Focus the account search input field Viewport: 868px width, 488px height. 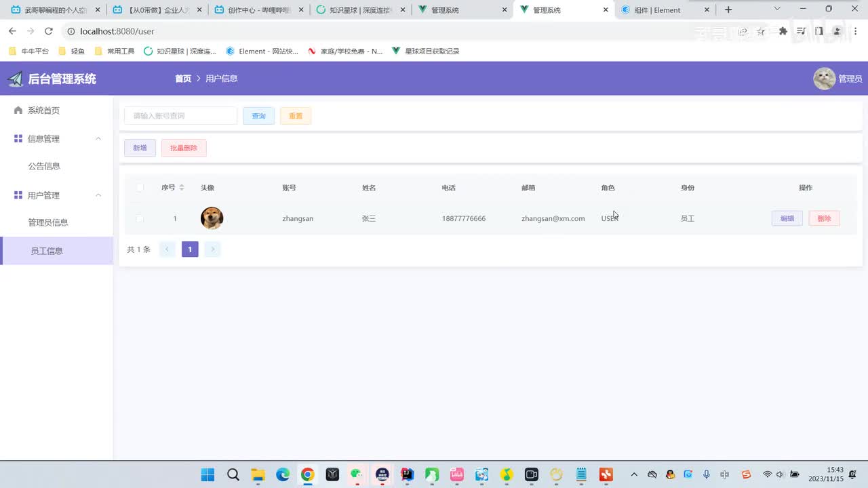click(x=180, y=116)
